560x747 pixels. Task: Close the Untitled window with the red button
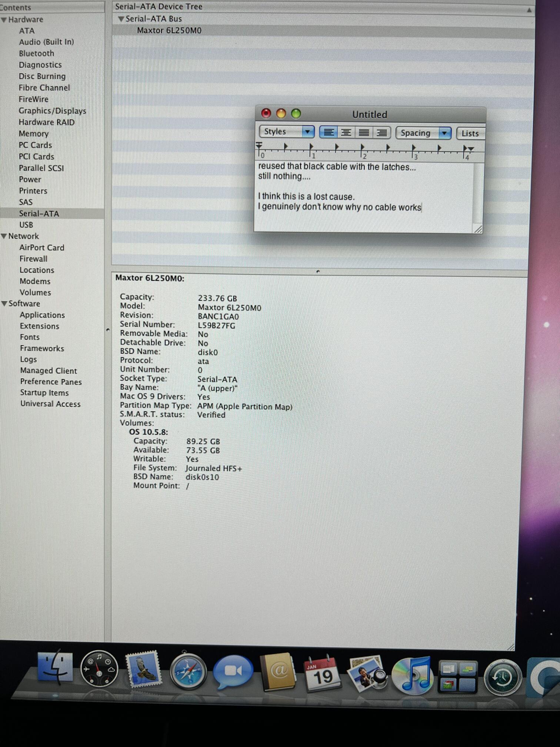266,113
